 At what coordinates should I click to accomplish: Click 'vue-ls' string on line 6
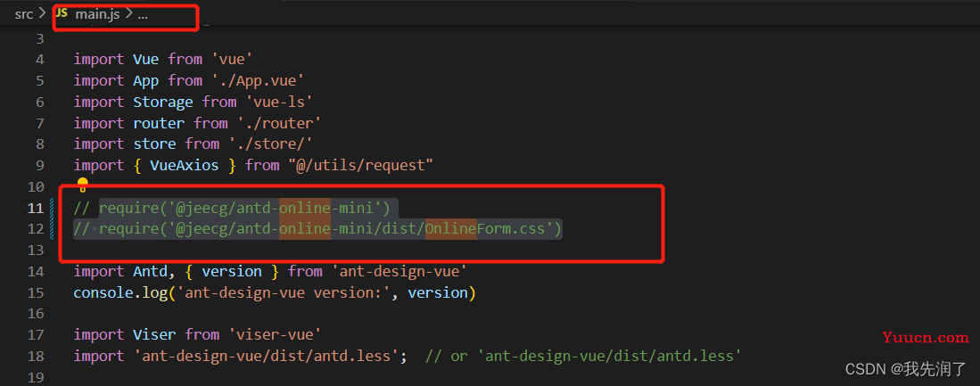[x=279, y=102]
